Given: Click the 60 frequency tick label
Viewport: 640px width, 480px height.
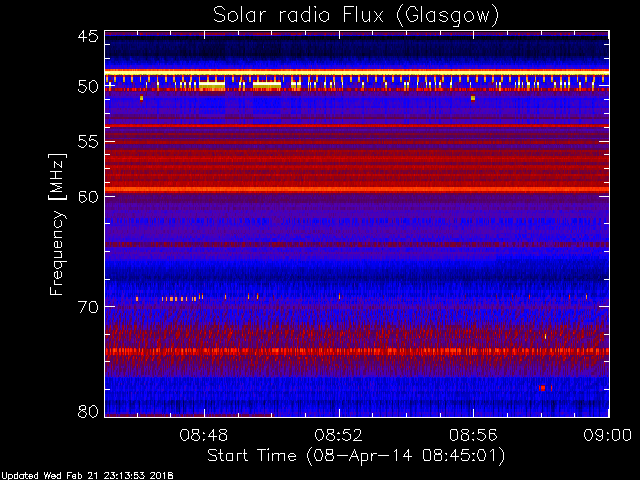Looking at the screenshot, I should (x=88, y=197).
